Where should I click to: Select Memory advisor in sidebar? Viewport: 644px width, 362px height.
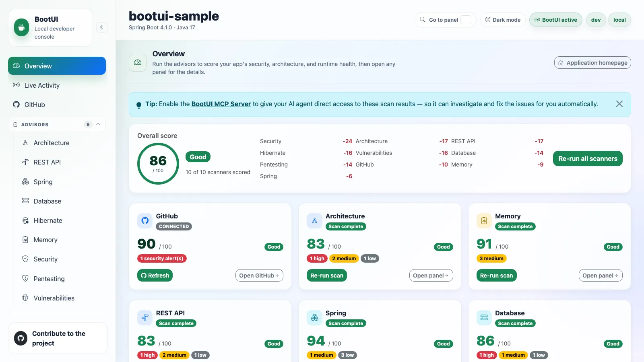pos(60,240)
